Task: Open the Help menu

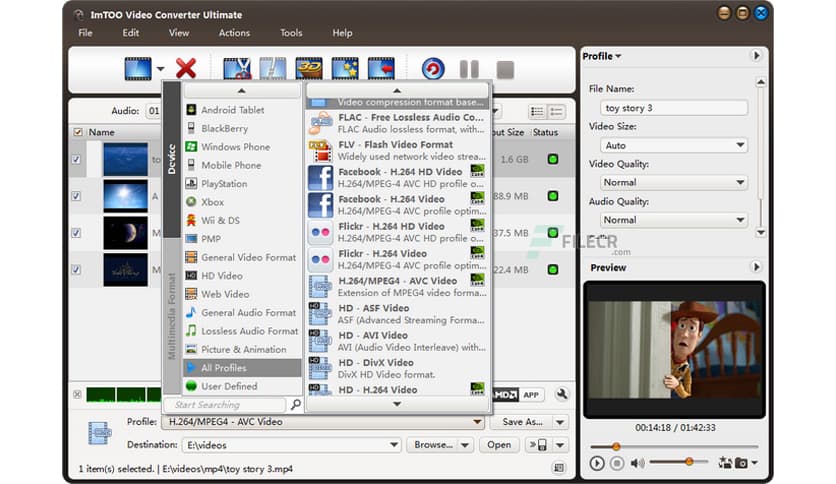Action: (342, 33)
